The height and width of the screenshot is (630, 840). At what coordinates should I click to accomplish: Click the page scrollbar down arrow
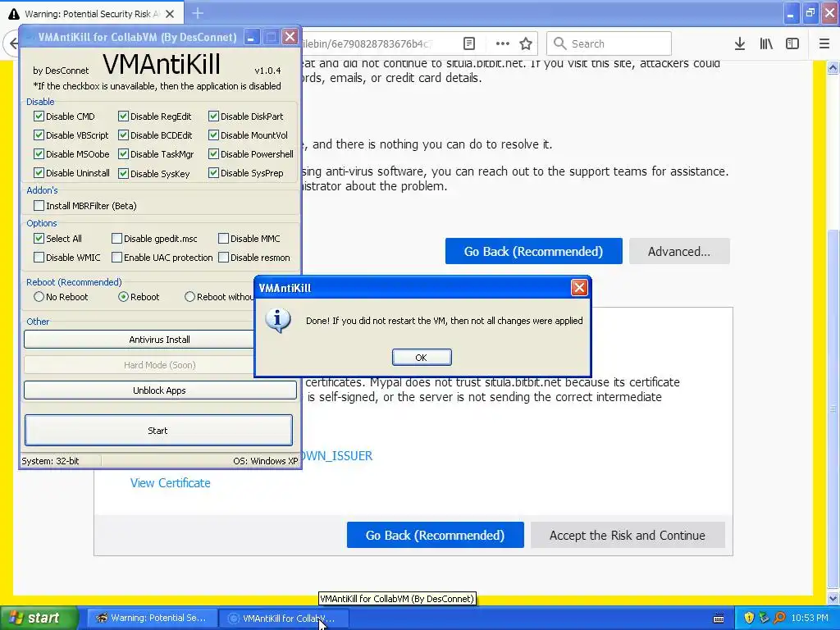[833, 598]
